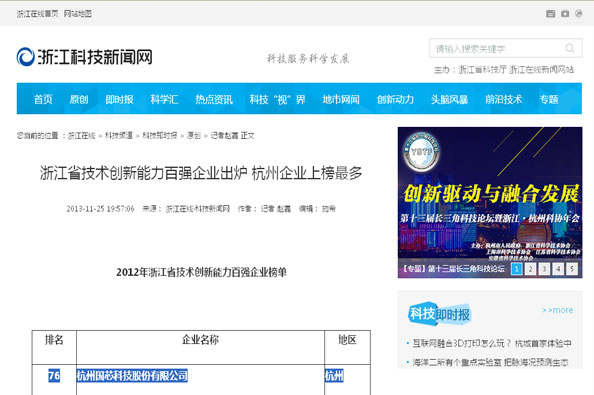Open the 专题 navigation tab

(x=549, y=99)
